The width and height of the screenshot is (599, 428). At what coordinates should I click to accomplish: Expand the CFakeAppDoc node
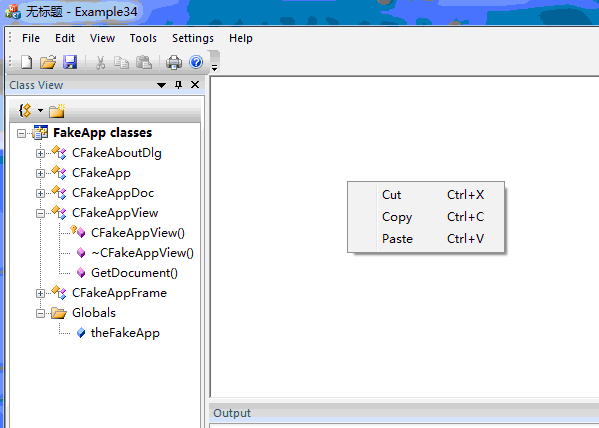point(40,193)
